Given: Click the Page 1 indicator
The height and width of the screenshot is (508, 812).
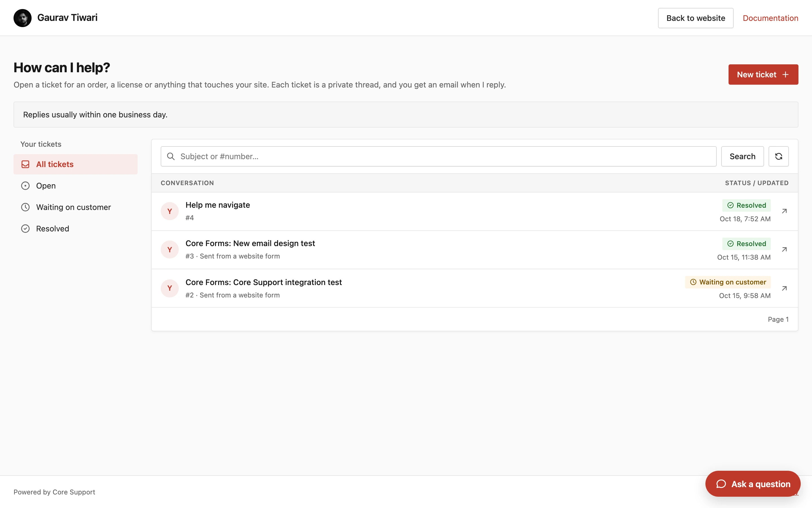Looking at the screenshot, I should tap(778, 319).
